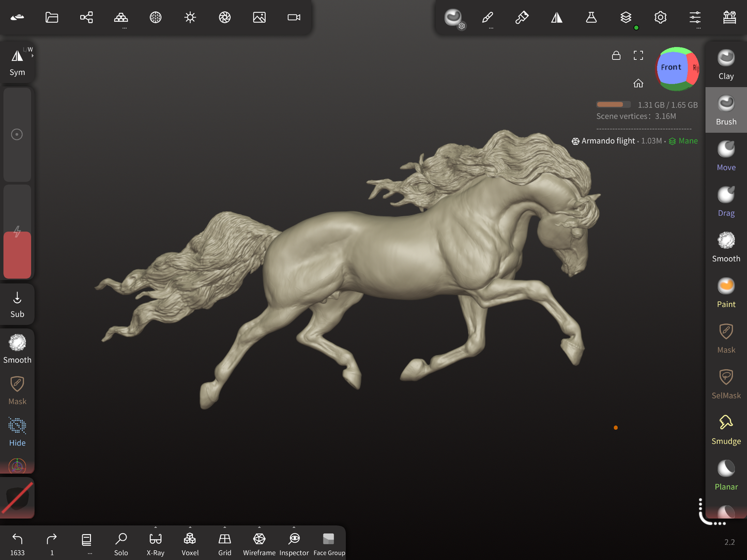Expand symmetry options arrow next to Sym

point(32,55)
